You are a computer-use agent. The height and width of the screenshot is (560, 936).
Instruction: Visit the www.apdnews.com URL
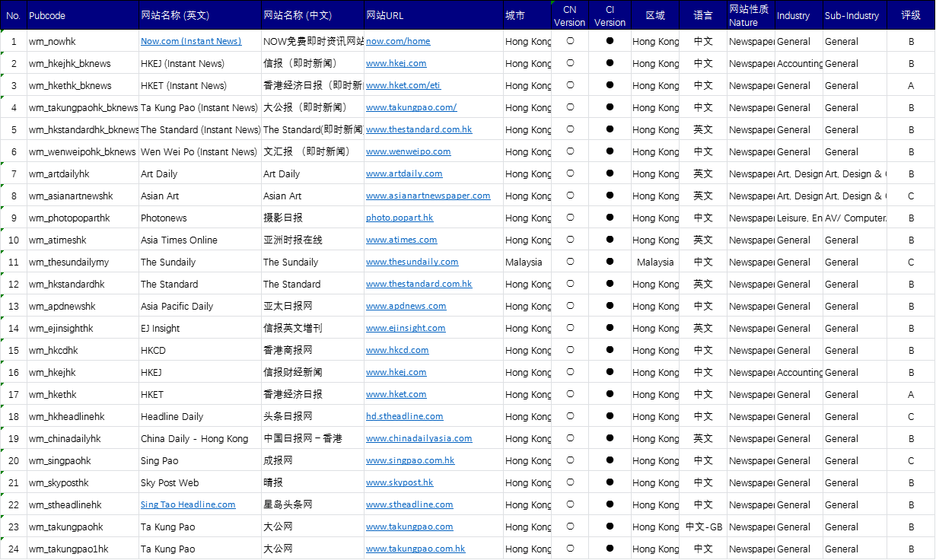click(406, 306)
